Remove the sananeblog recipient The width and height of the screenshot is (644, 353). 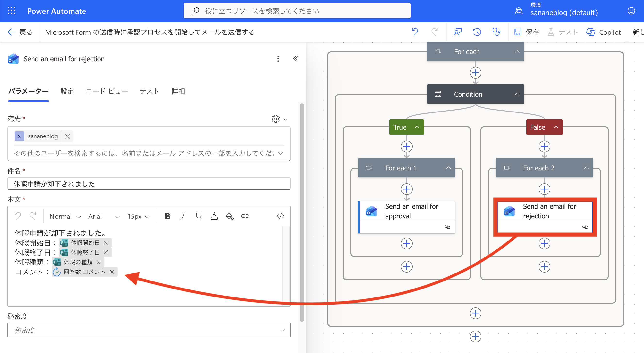click(x=67, y=136)
